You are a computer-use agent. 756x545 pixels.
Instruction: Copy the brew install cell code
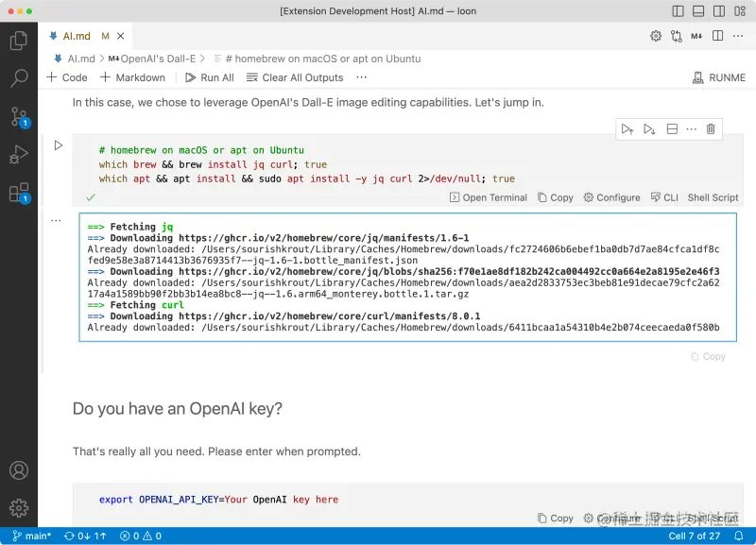coord(556,197)
